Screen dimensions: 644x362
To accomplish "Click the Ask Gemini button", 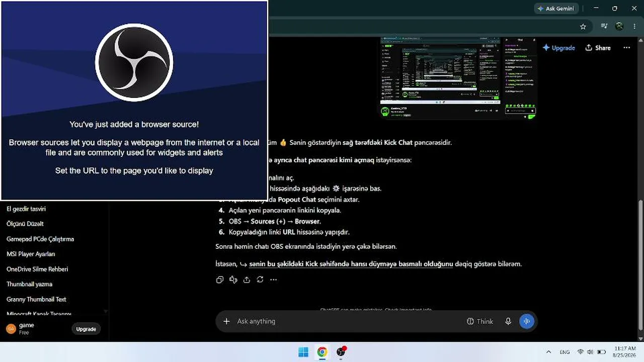I will coord(556,9).
